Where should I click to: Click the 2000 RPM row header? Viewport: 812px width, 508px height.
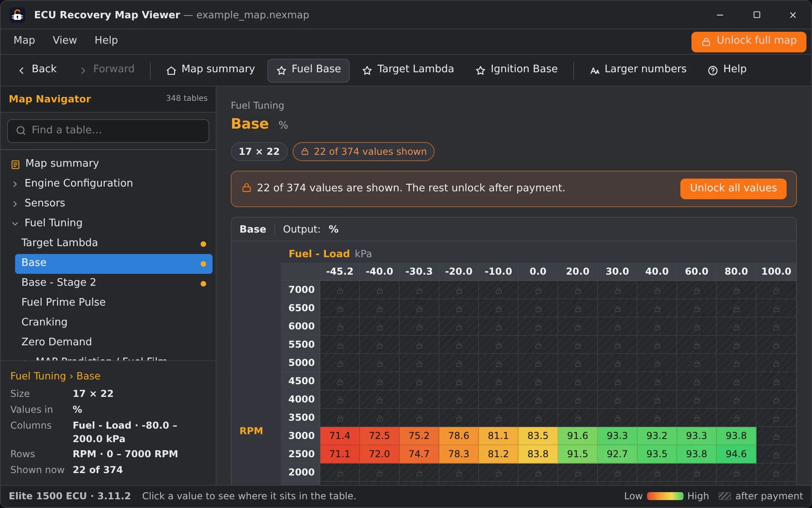(301, 472)
